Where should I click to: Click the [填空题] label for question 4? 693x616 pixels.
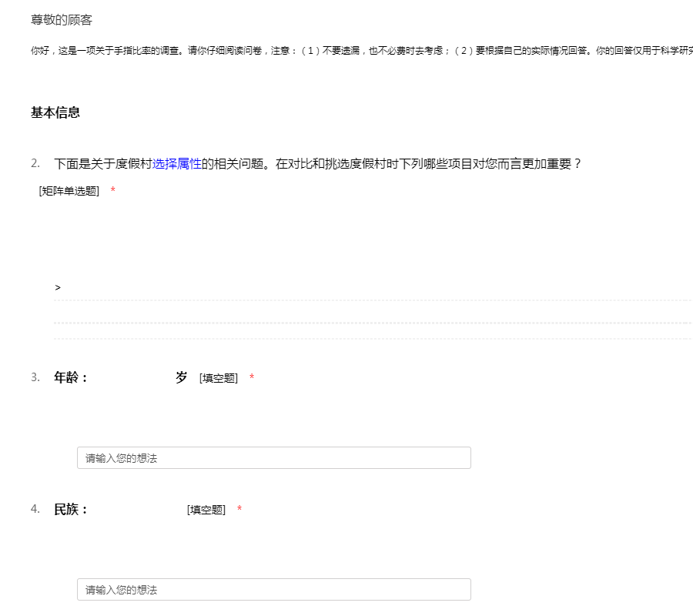click(x=206, y=510)
